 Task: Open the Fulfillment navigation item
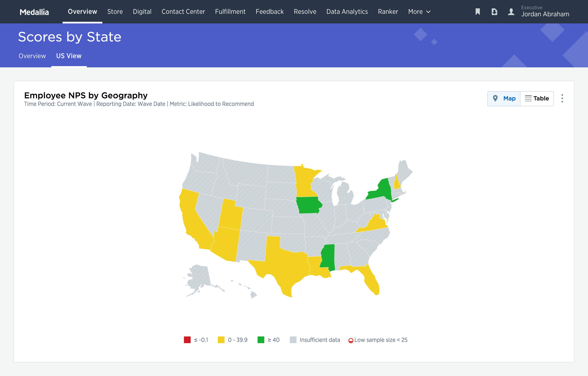pyautogui.click(x=230, y=12)
